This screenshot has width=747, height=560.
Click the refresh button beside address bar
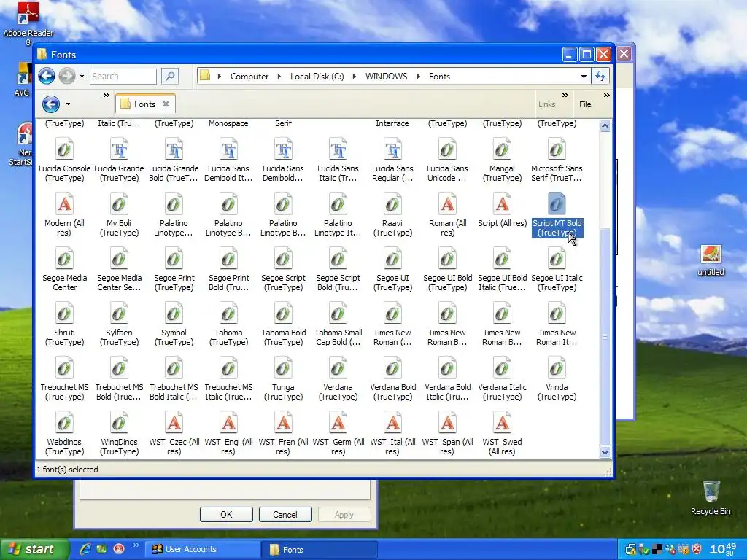pos(600,76)
